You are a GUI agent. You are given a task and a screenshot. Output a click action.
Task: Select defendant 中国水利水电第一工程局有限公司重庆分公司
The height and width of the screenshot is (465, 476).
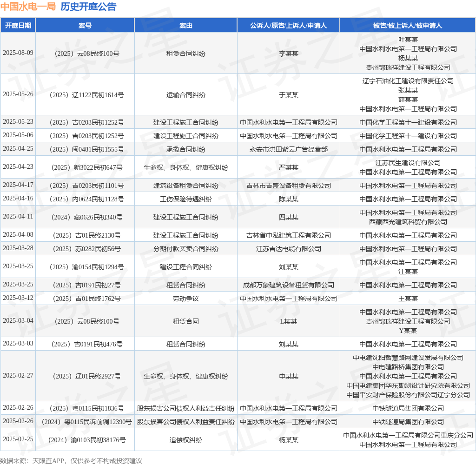coord(408,436)
